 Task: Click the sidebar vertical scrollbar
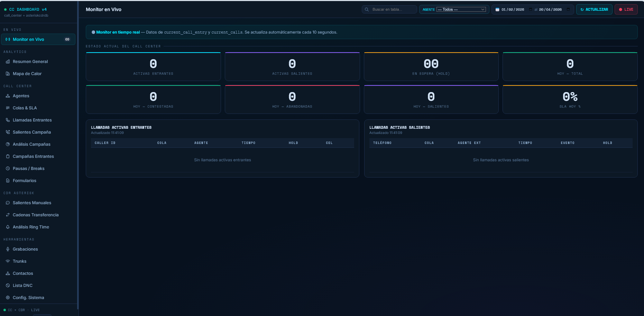pyautogui.click(x=78, y=156)
